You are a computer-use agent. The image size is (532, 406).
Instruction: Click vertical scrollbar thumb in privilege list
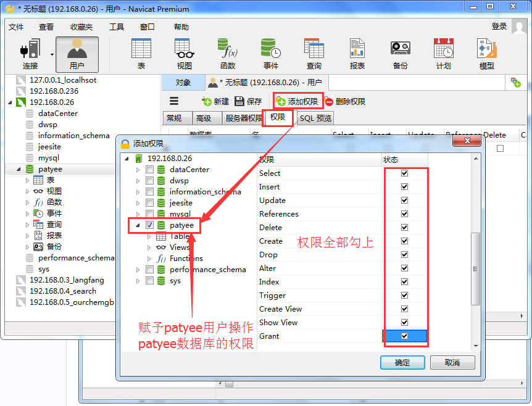pyautogui.click(x=475, y=268)
